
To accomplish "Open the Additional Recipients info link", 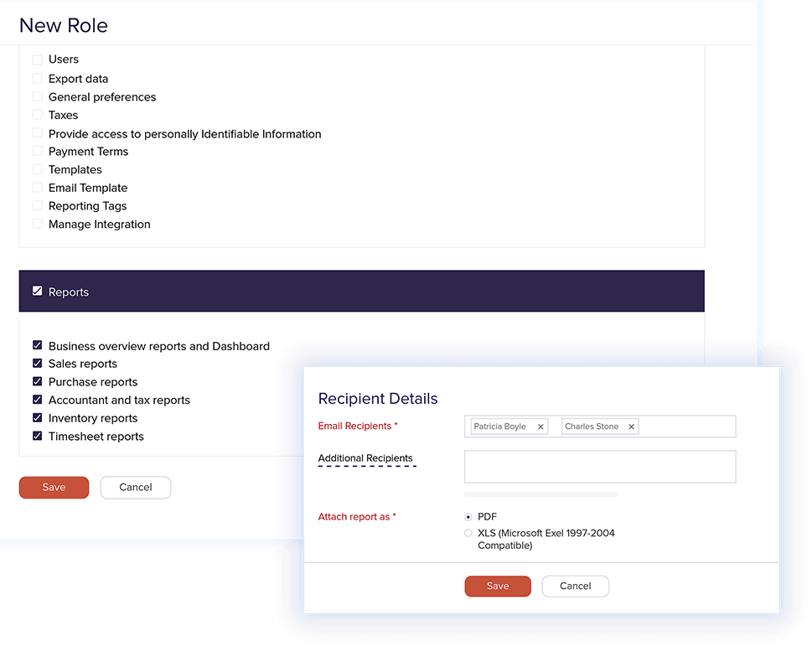I will [x=365, y=458].
